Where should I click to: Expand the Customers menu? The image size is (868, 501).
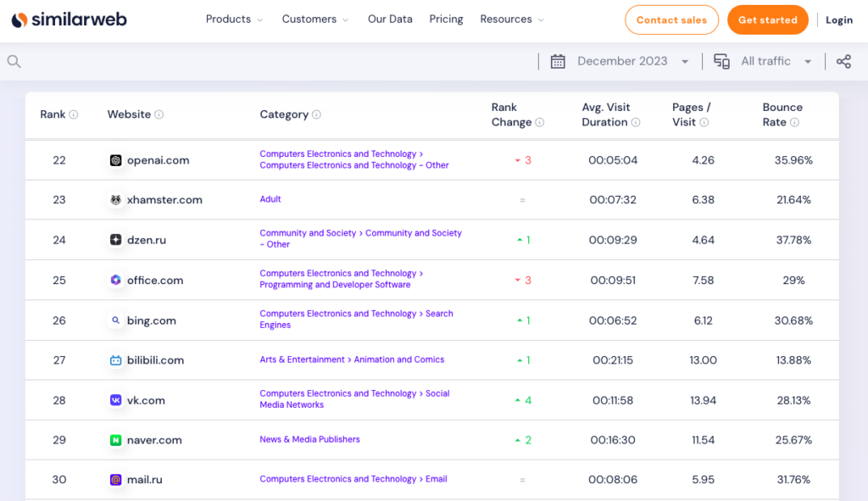point(315,19)
